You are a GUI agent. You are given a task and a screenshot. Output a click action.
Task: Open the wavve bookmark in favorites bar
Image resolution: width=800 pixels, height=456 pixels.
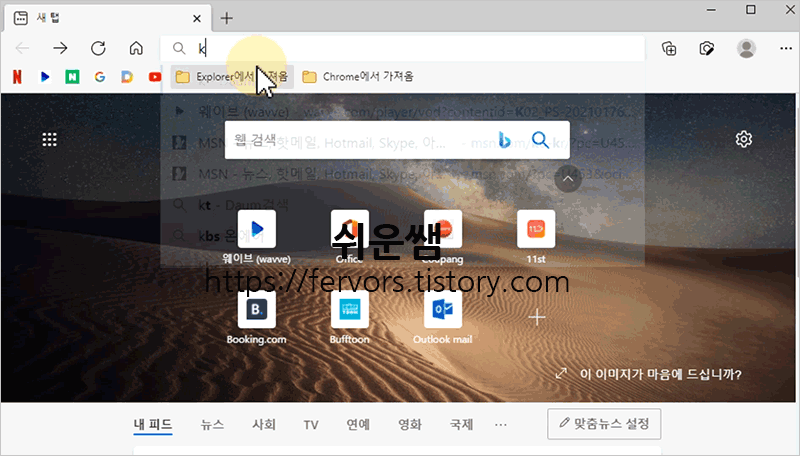tap(45, 77)
